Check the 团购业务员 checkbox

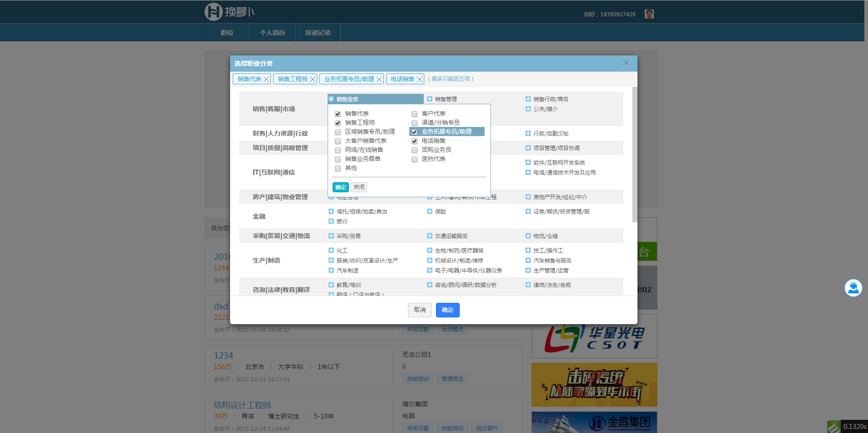point(414,150)
